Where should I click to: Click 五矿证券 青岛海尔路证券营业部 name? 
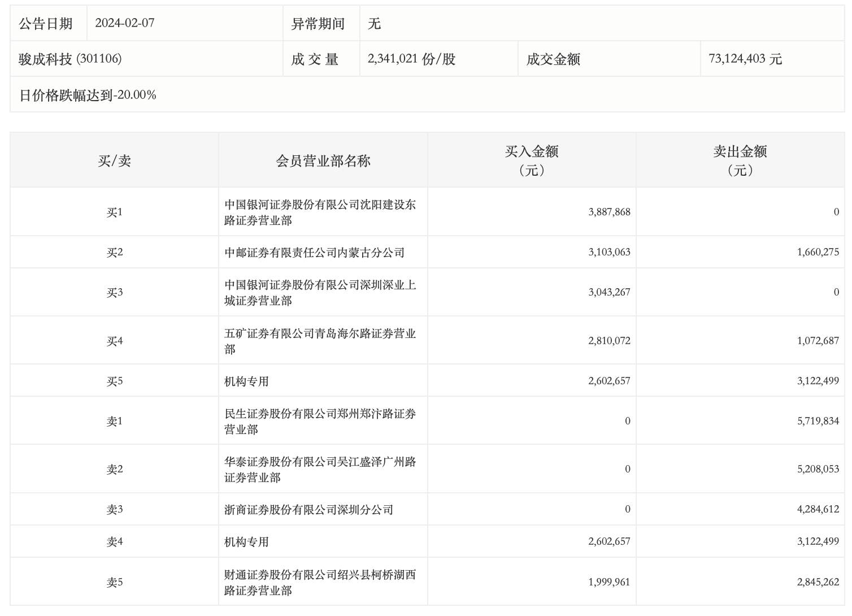[x=320, y=341]
